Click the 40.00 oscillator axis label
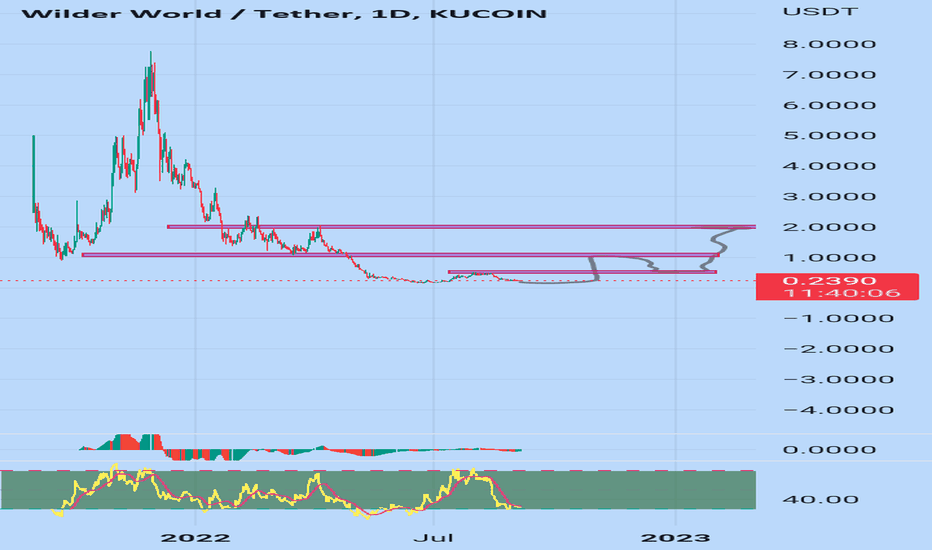This screenshot has height=550, width=932. coord(820,499)
